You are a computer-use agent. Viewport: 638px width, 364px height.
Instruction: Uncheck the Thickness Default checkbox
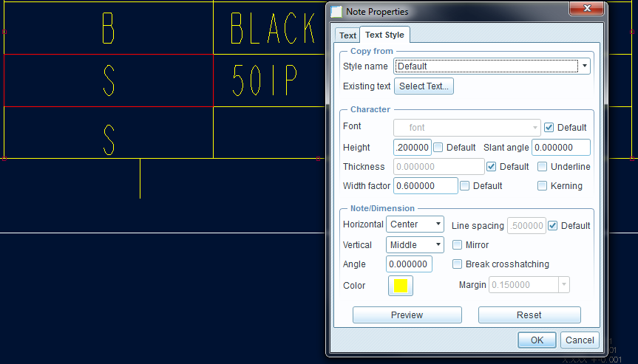[492, 167]
